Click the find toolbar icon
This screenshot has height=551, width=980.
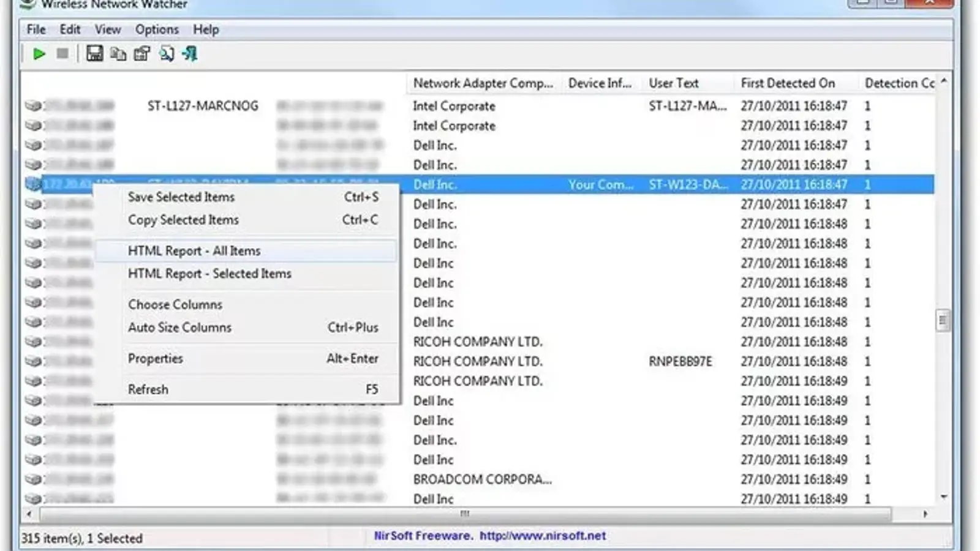coord(166,54)
